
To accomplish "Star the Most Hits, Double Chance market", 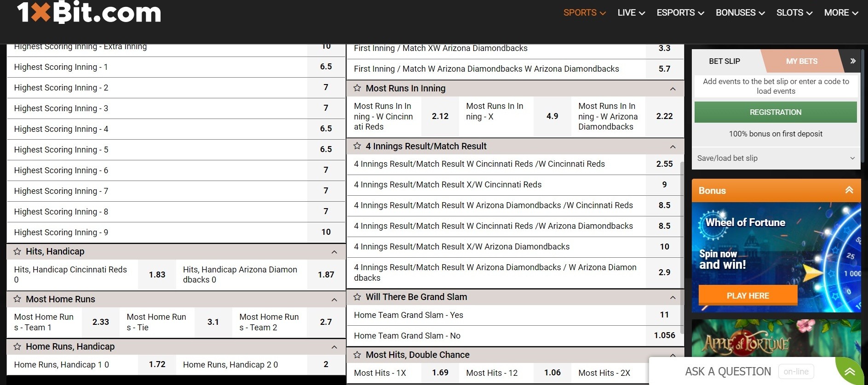I will [357, 355].
